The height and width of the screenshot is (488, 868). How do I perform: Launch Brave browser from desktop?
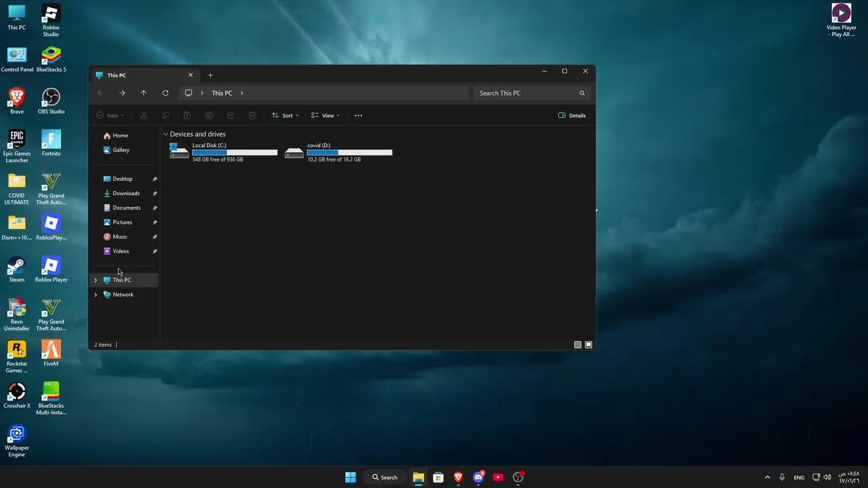pos(17,102)
